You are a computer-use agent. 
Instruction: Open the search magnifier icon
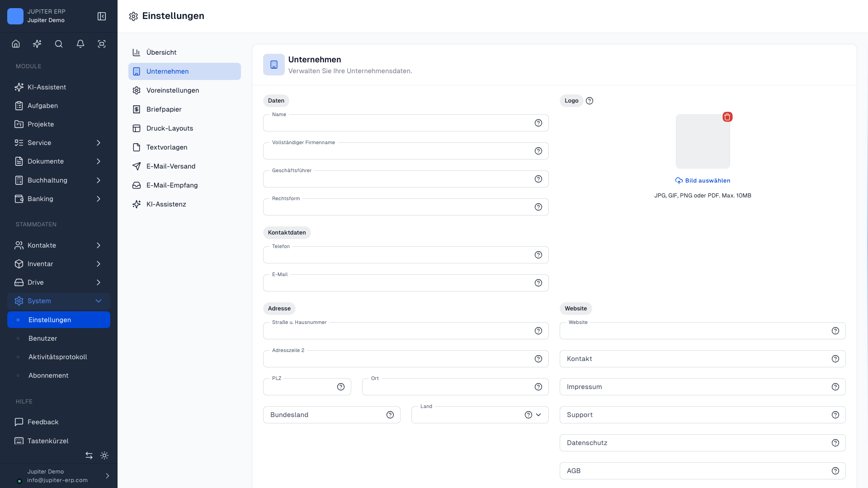59,44
